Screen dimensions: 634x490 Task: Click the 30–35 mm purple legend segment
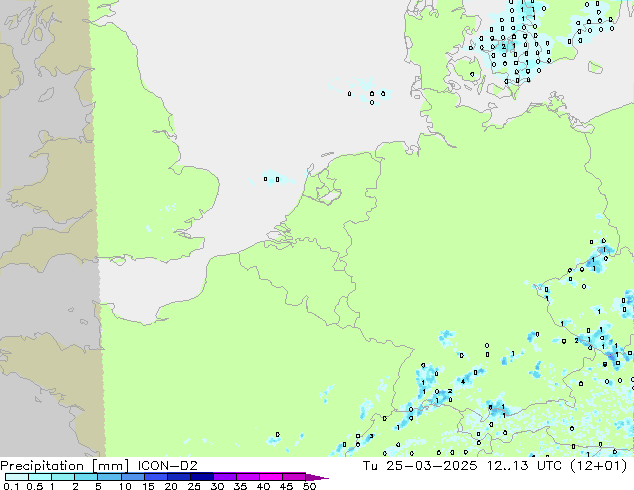pos(224,477)
